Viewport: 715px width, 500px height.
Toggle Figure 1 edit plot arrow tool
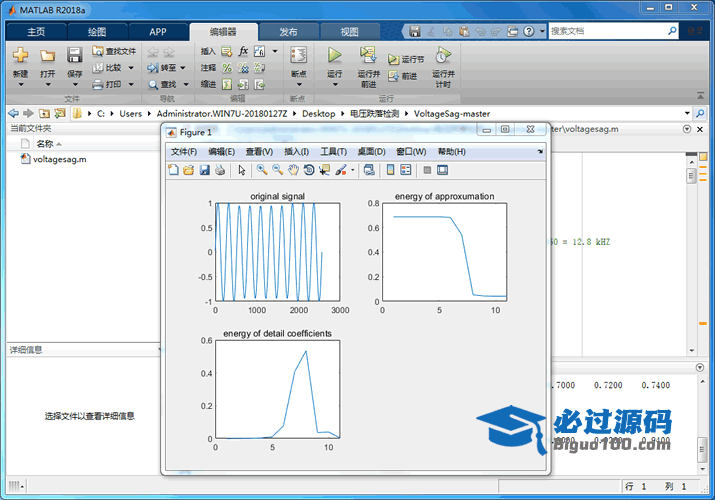(242, 170)
